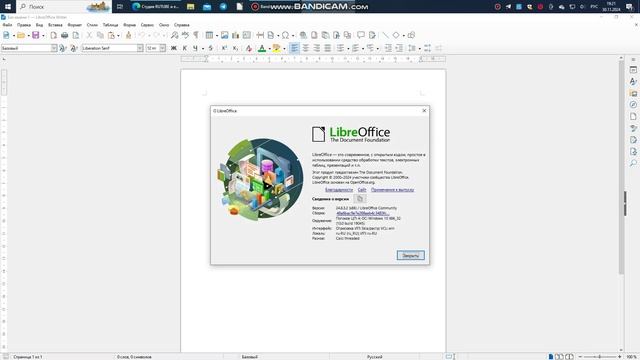Toggle Bold formatting button
This screenshot has height=360, width=640.
(173, 48)
